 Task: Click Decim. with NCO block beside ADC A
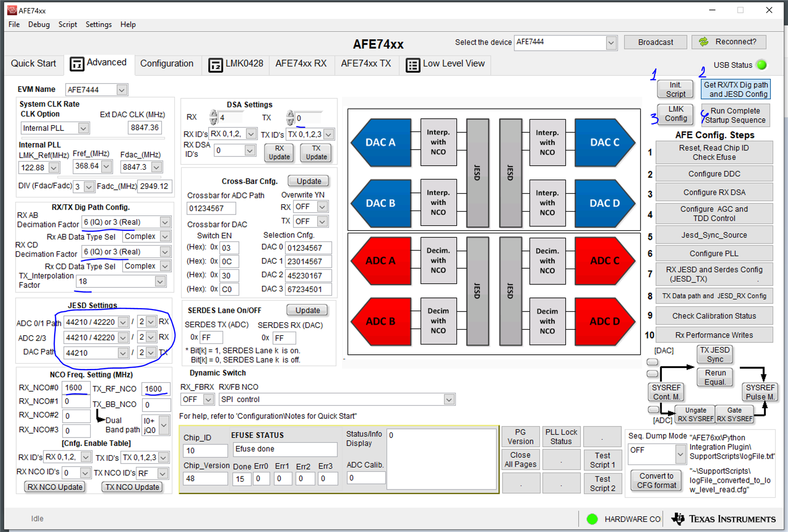pyautogui.click(x=438, y=260)
